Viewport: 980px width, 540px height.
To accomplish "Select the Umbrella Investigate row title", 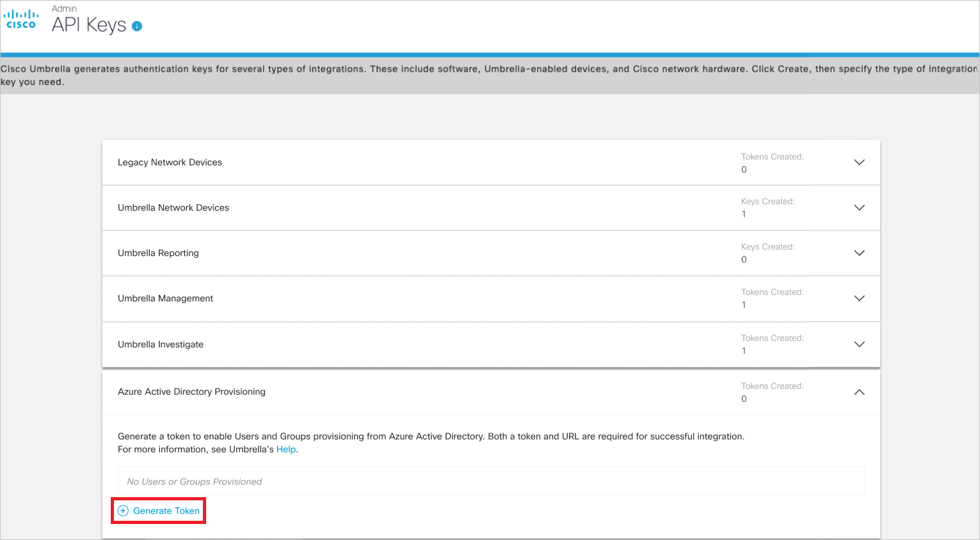I will tap(161, 344).
